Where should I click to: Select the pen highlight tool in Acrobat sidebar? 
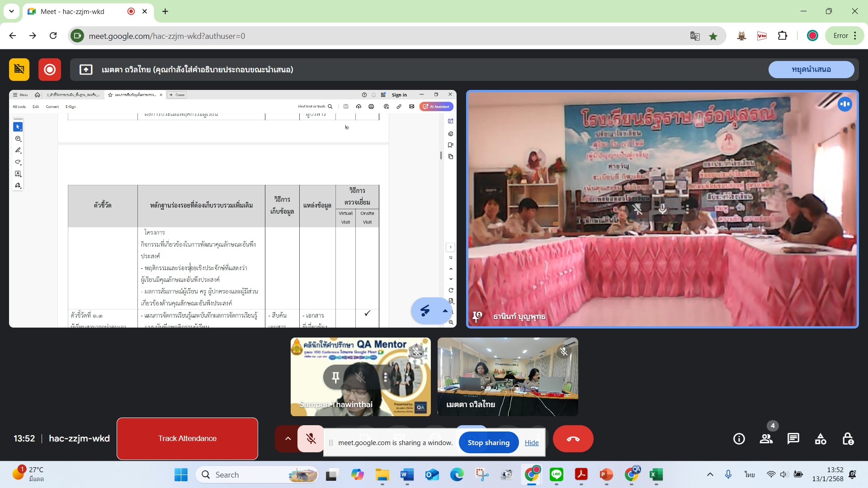click(x=18, y=150)
